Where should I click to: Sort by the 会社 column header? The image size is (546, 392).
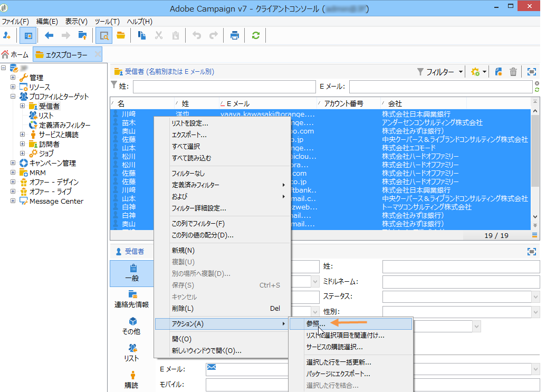[x=395, y=103]
